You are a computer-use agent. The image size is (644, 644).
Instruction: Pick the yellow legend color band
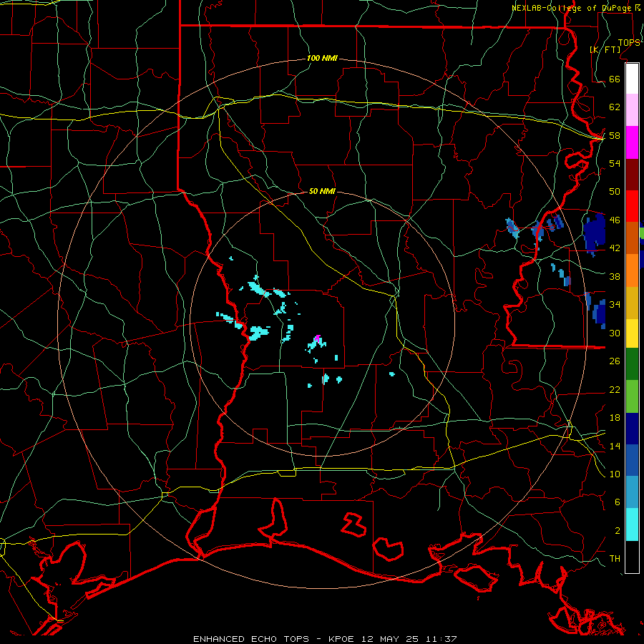click(632, 333)
